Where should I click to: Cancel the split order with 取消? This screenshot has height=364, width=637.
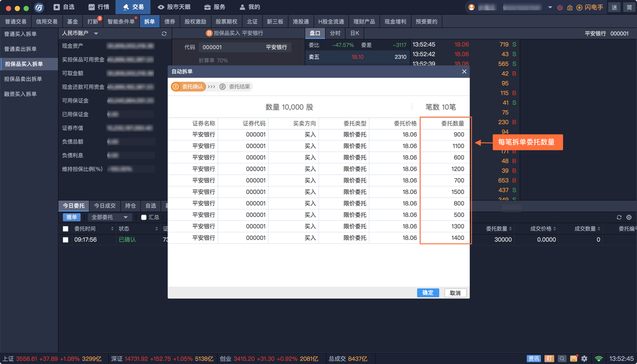point(455,293)
